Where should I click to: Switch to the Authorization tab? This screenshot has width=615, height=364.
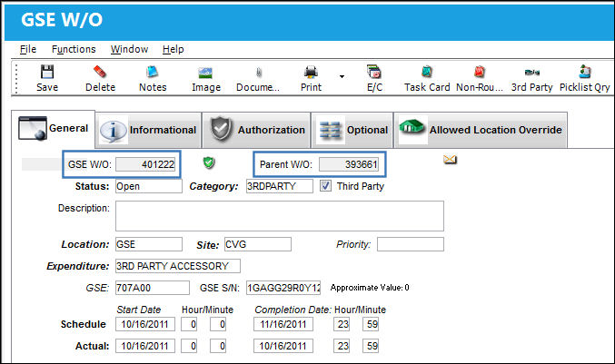(256, 130)
